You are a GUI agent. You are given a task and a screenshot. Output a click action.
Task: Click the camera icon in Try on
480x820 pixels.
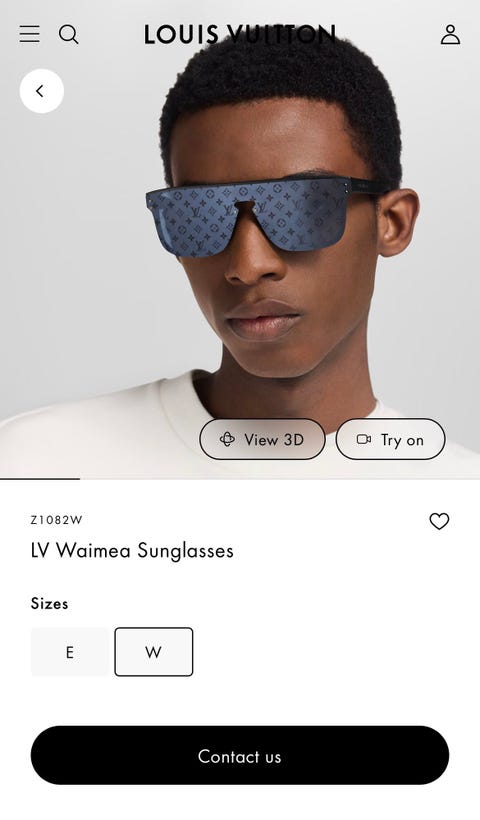click(364, 439)
